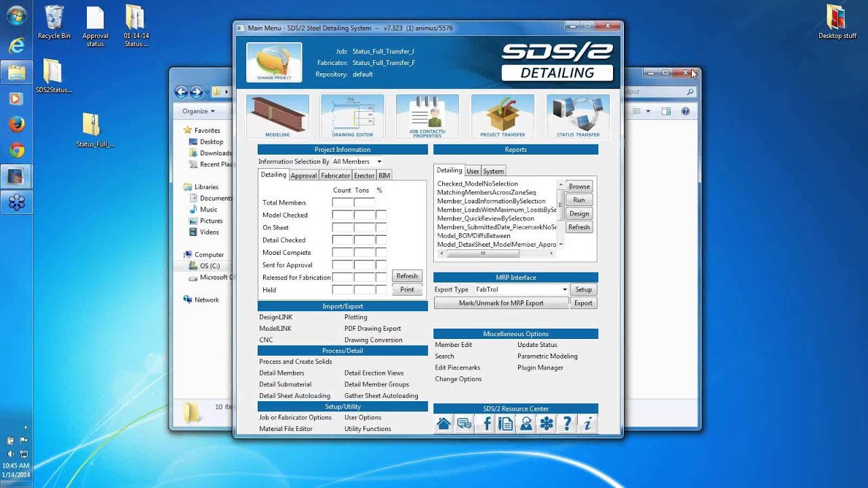Click the italic i info icon
The width and height of the screenshot is (868, 488).
588,424
